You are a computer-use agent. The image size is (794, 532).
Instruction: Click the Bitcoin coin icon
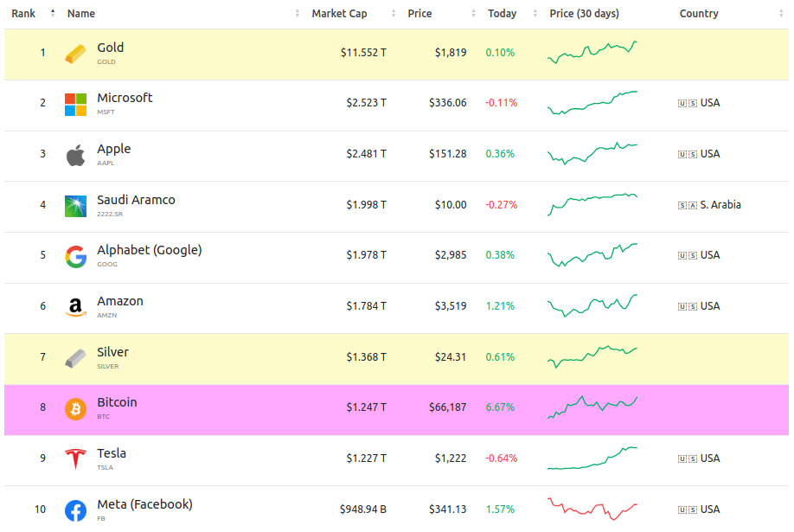(x=75, y=409)
